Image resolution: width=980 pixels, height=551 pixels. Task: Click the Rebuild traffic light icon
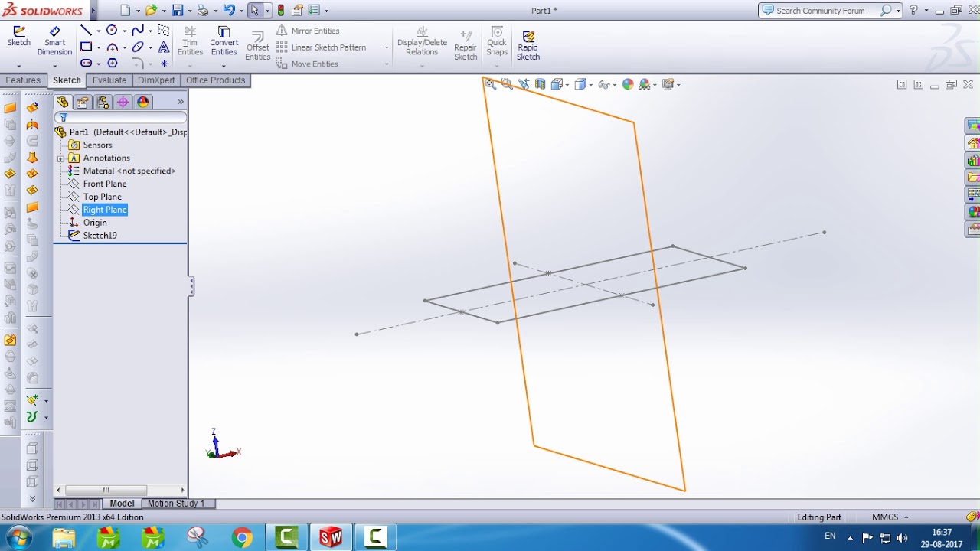281,11
